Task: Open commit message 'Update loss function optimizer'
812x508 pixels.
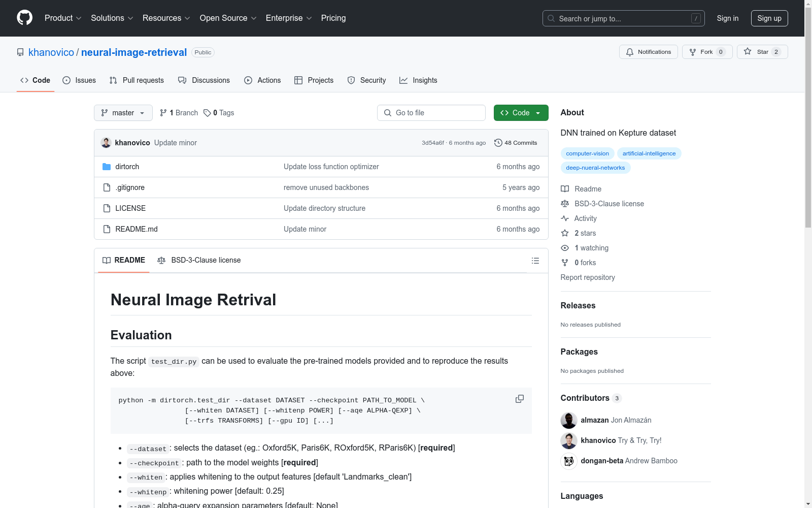Action: 331,167
